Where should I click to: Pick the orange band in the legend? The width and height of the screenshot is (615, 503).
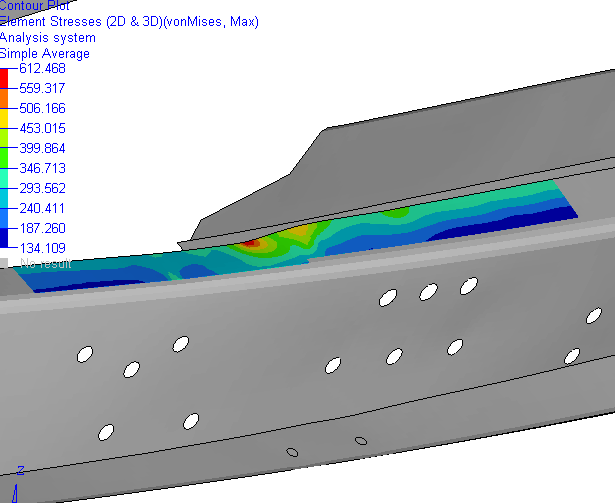click(x=4, y=98)
